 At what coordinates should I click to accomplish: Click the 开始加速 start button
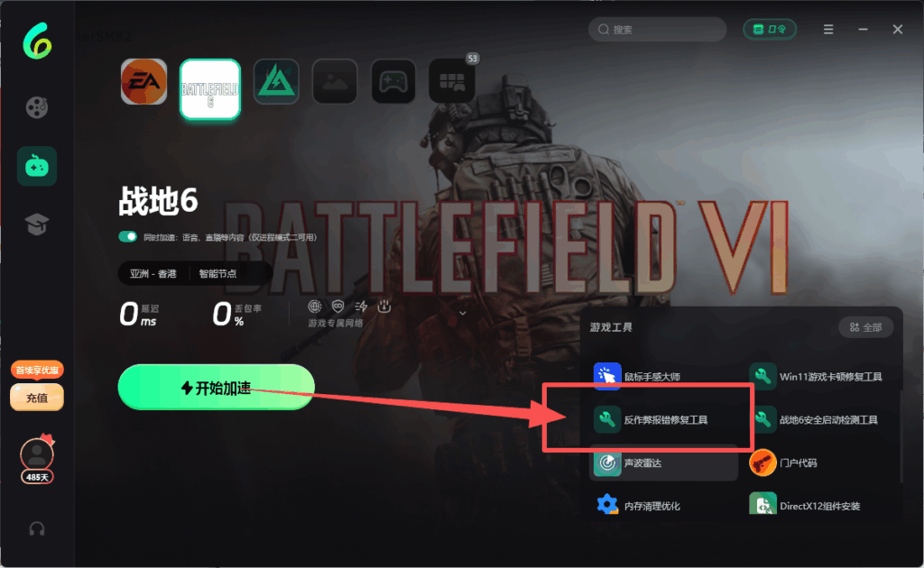point(217,388)
